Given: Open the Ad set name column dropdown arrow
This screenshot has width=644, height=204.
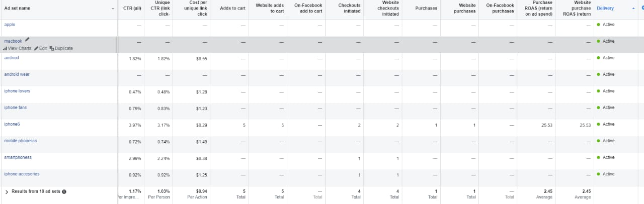Looking at the screenshot, I should click(x=113, y=9).
